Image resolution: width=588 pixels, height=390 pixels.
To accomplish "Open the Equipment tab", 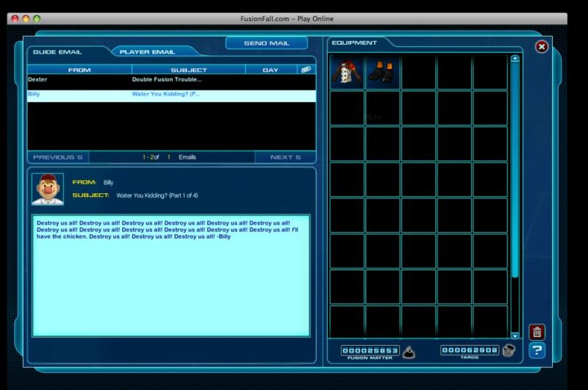I will (x=354, y=43).
